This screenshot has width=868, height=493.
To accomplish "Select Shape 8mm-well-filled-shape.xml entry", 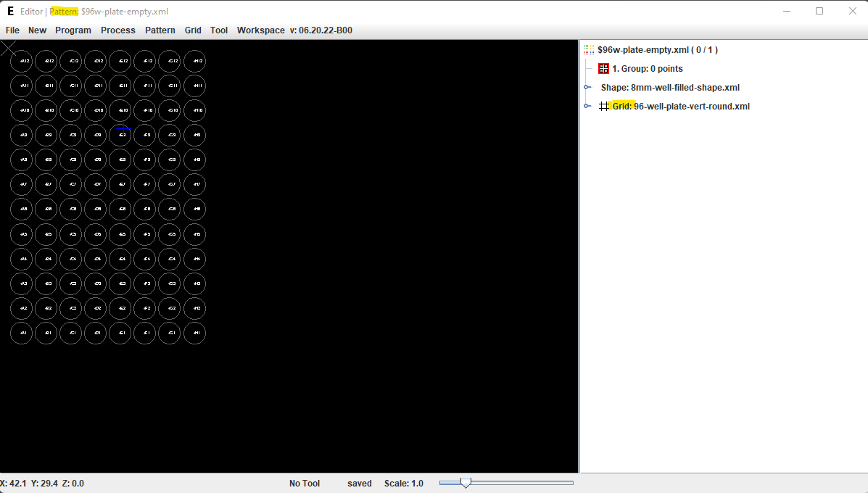I will [x=670, y=88].
